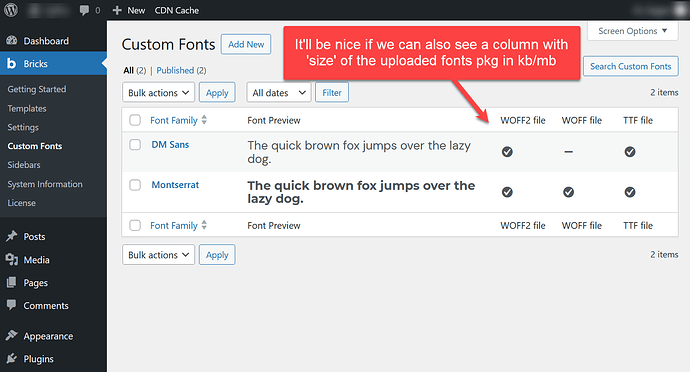The height and width of the screenshot is (372, 690).
Task: Open License submenu item
Action: point(22,203)
